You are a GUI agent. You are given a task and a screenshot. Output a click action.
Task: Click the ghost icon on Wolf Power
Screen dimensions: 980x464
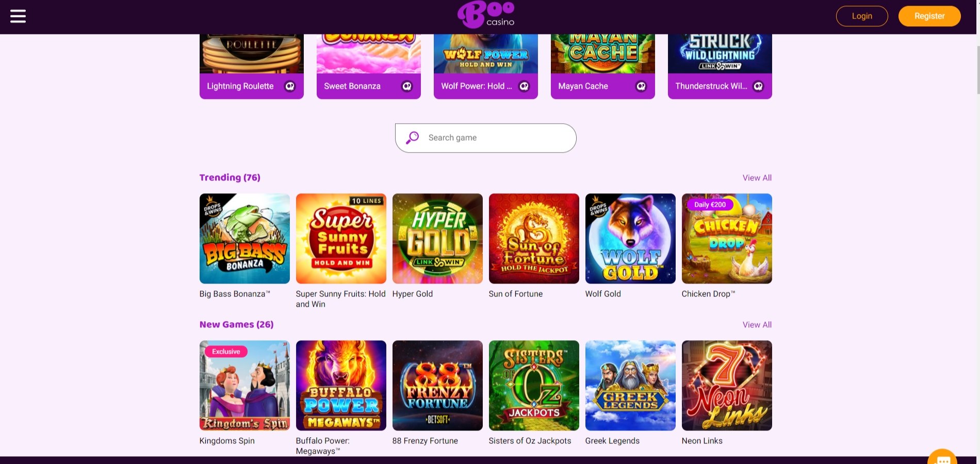524,86
